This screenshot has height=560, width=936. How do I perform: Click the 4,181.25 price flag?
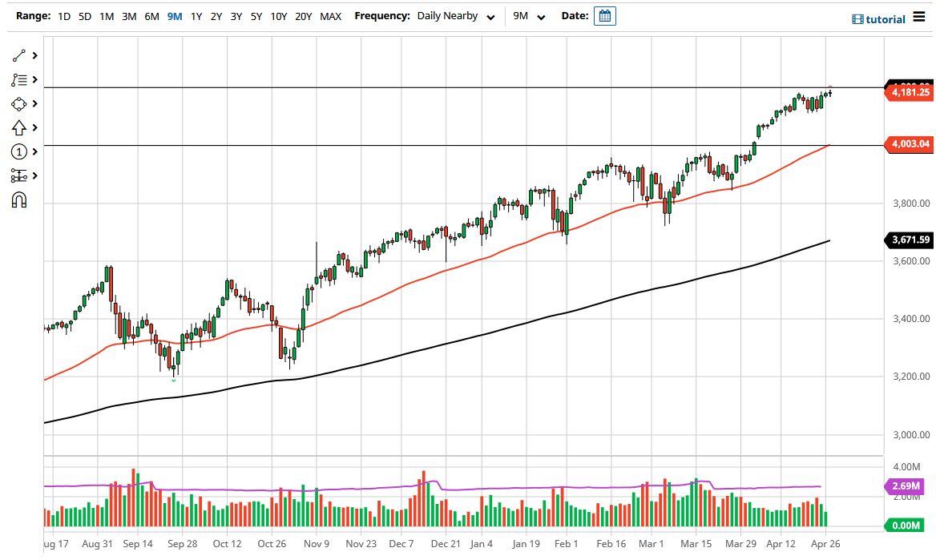[908, 92]
